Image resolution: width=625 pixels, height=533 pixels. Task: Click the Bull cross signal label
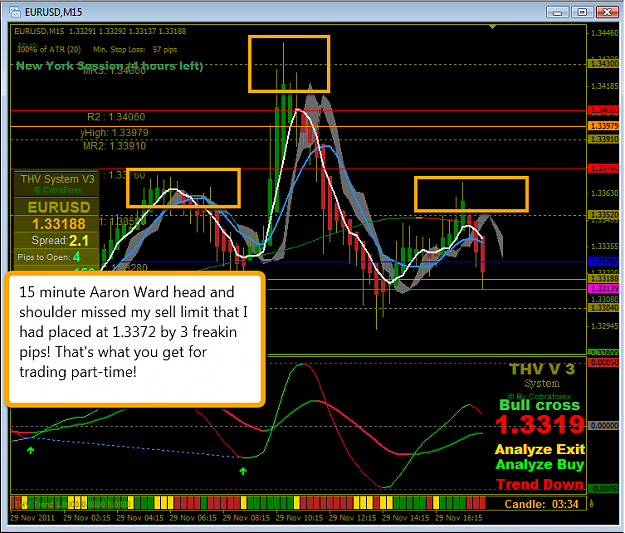pos(539,405)
